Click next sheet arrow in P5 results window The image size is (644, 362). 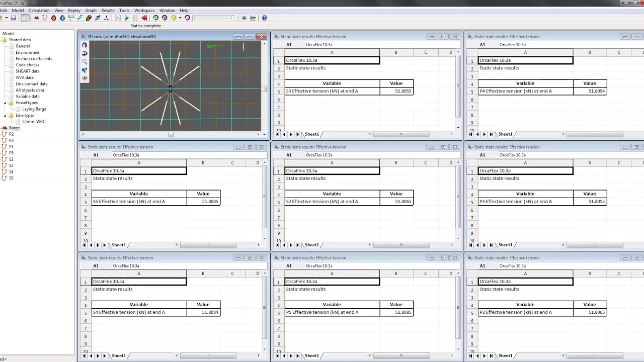click(x=290, y=355)
